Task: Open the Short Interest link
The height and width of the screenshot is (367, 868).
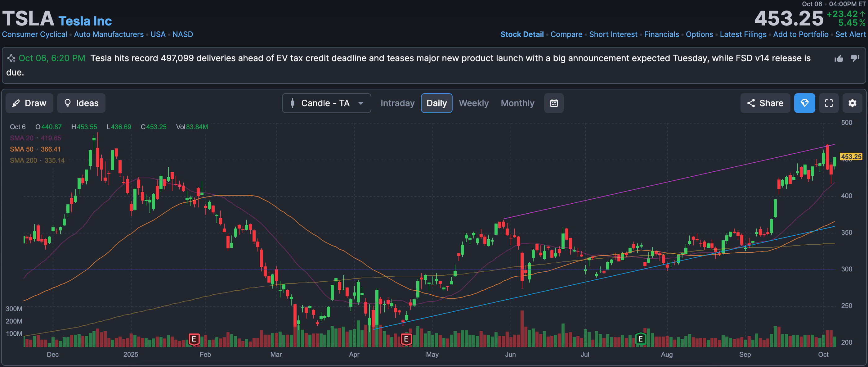Action: point(613,34)
